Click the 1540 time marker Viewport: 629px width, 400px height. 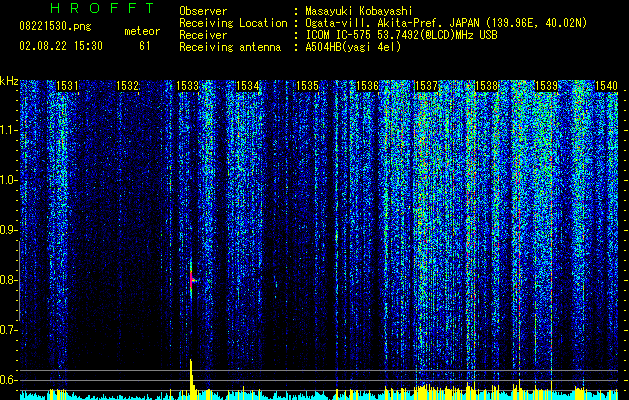(x=606, y=86)
